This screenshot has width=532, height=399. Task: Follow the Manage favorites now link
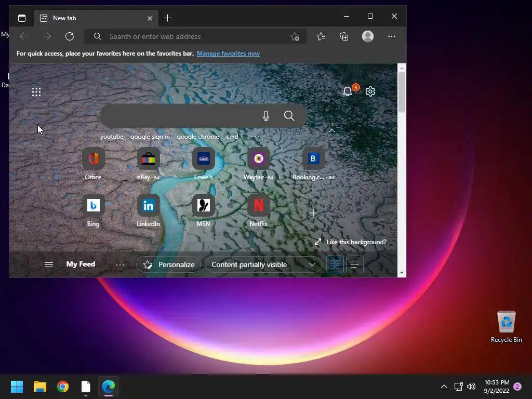pyautogui.click(x=228, y=54)
